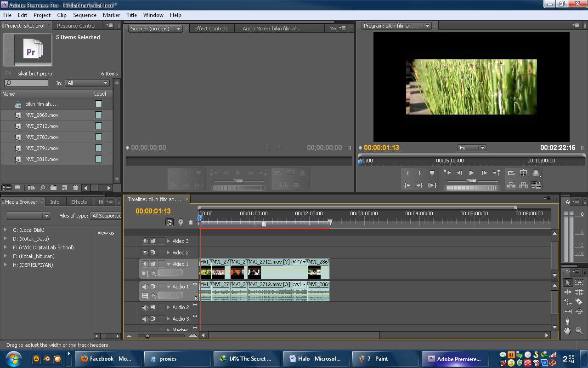
Task: Click Set Unnumbered Marker in Timeline
Action: coord(191,222)
